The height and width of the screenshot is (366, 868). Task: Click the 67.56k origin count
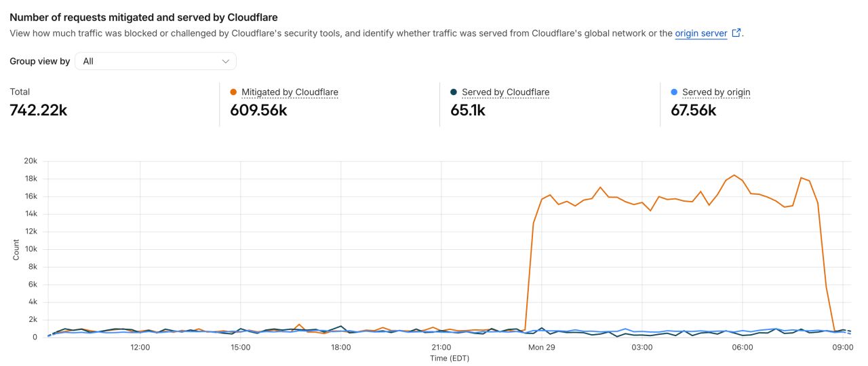tap(694, 110)
